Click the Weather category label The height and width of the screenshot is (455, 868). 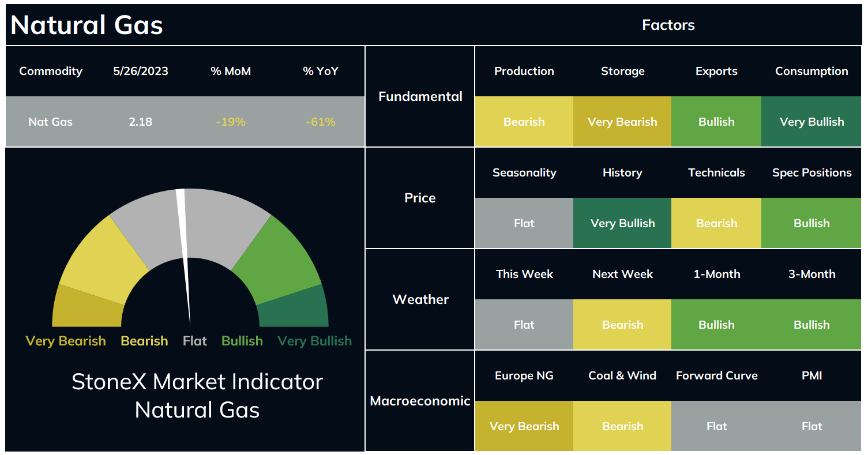tap(420, 299)
